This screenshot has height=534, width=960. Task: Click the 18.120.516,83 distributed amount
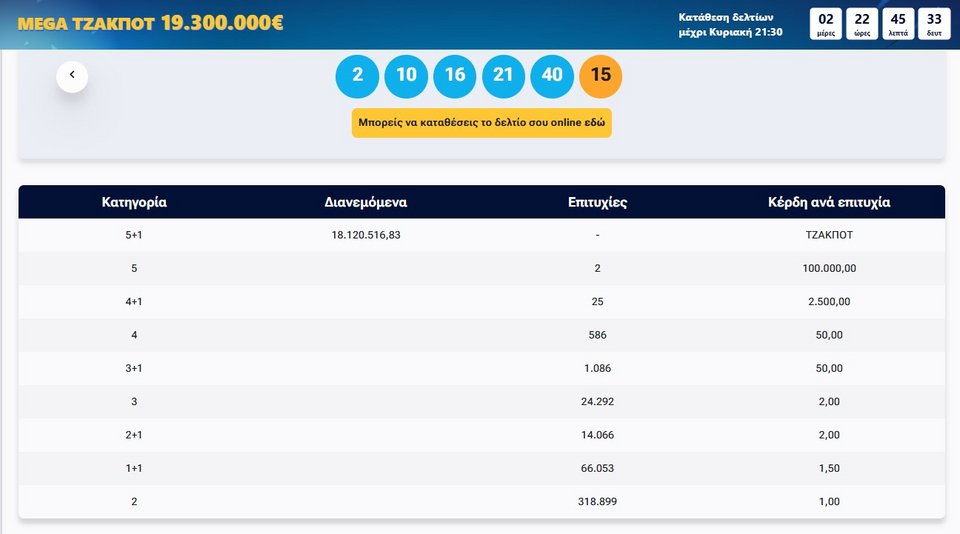click(366, 235)
